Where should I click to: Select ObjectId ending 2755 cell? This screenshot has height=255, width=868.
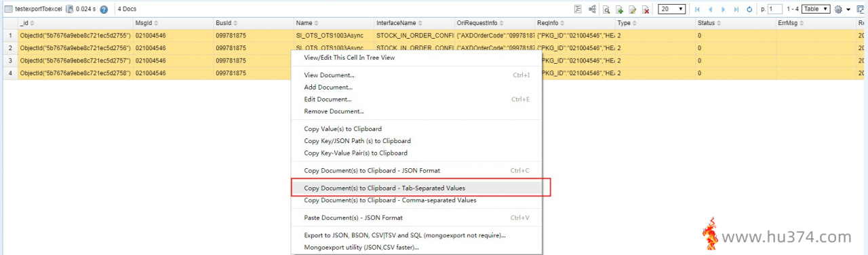point(75,35)
